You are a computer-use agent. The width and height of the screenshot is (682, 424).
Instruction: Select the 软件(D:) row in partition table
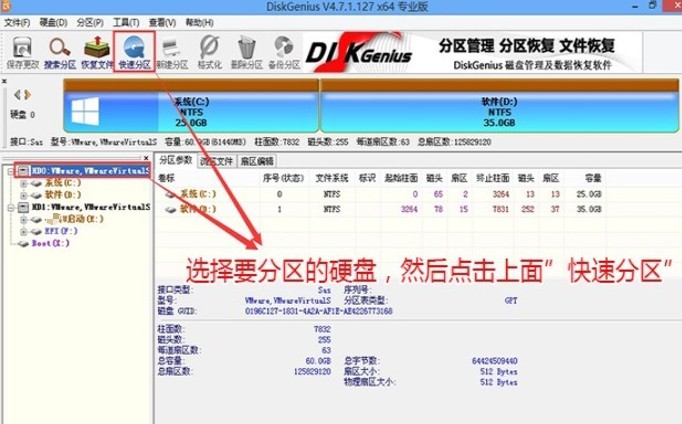pos(381,210)
